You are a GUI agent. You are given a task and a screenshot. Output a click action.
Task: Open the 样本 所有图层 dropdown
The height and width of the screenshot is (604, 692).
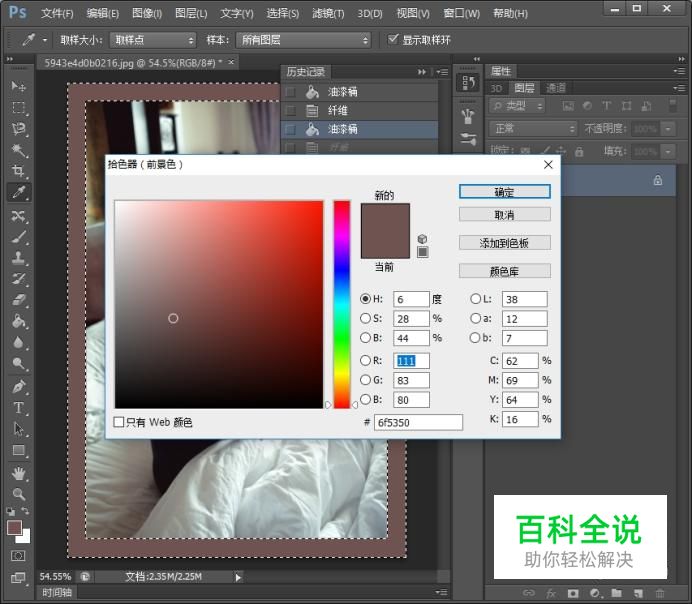point(303,40)
